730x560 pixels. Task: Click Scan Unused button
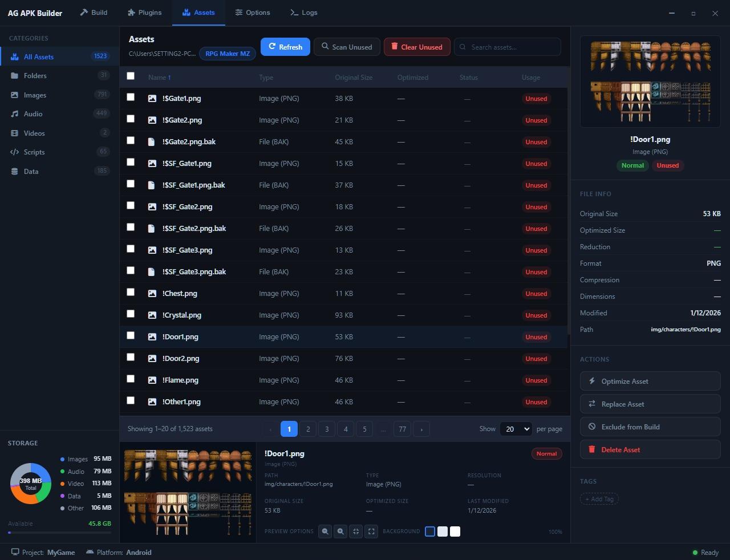pos(347,47)
